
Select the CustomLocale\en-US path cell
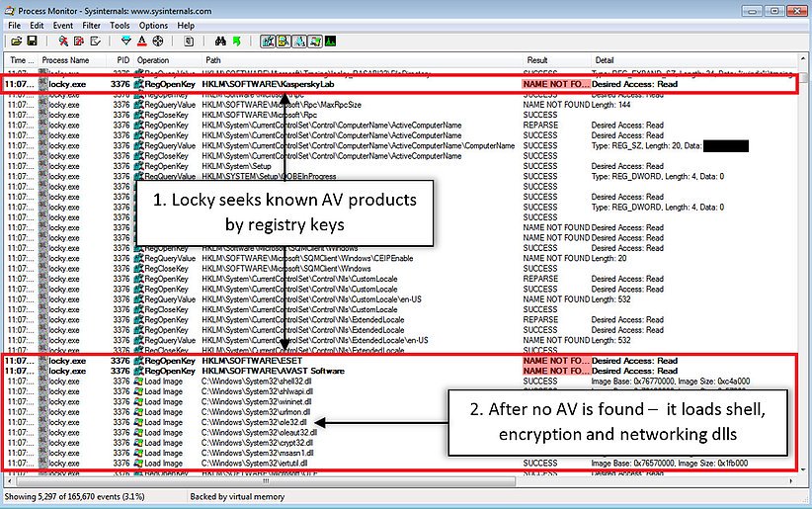tap(312, 299)
